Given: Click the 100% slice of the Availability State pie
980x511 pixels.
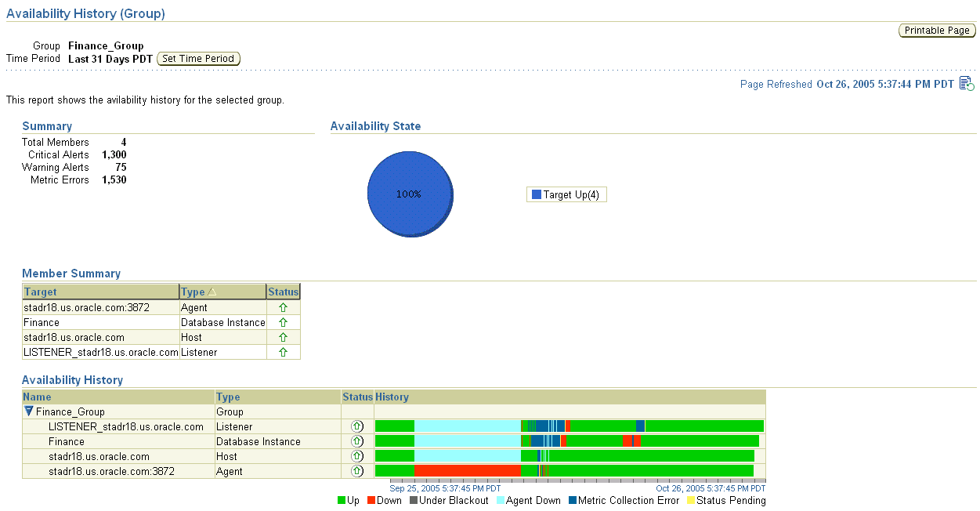Looking at the screenshot, I should click(410, 194).
